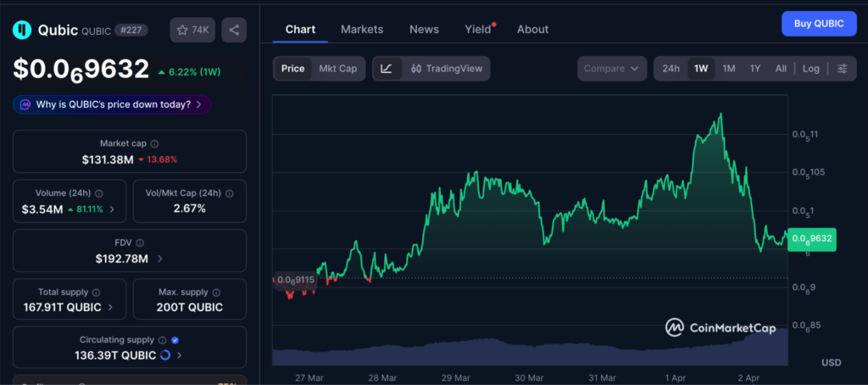
Task: Open the Markets tab
Action: click(x=362, y=29)
